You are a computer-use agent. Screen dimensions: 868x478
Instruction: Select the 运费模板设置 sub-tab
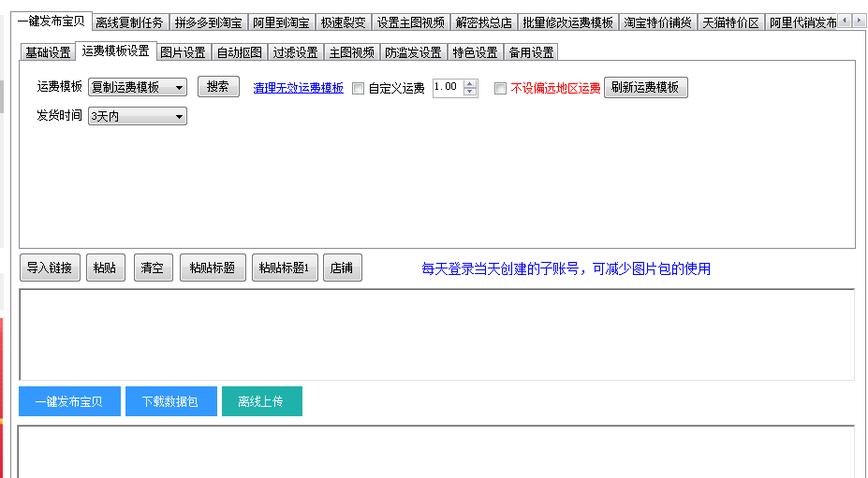point(116,51)
